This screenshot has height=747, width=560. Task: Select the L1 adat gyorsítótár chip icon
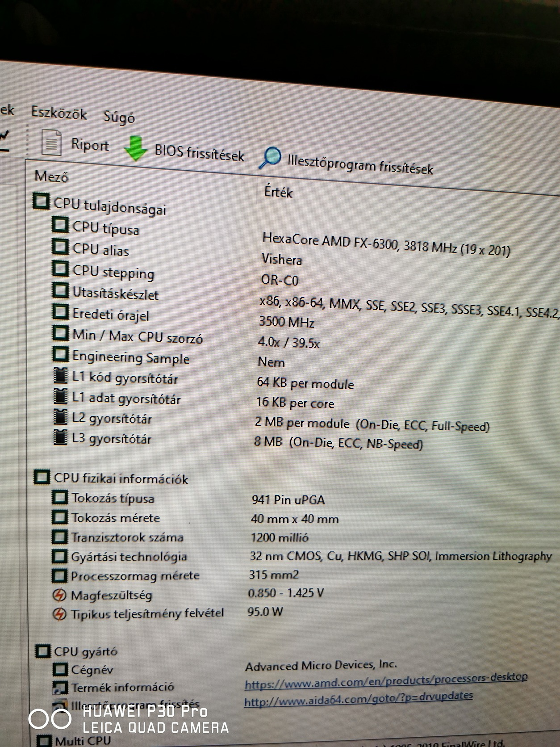pos(60,396)
